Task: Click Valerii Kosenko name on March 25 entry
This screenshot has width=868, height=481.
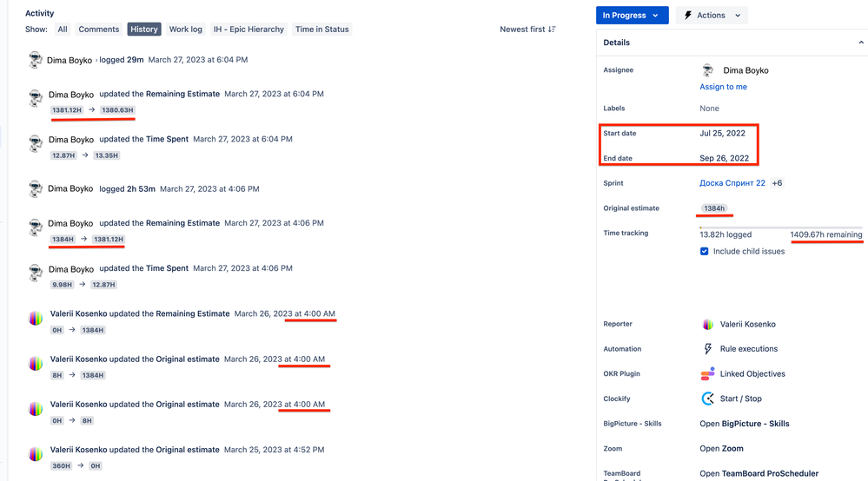Action: click(x=78, y=450)
